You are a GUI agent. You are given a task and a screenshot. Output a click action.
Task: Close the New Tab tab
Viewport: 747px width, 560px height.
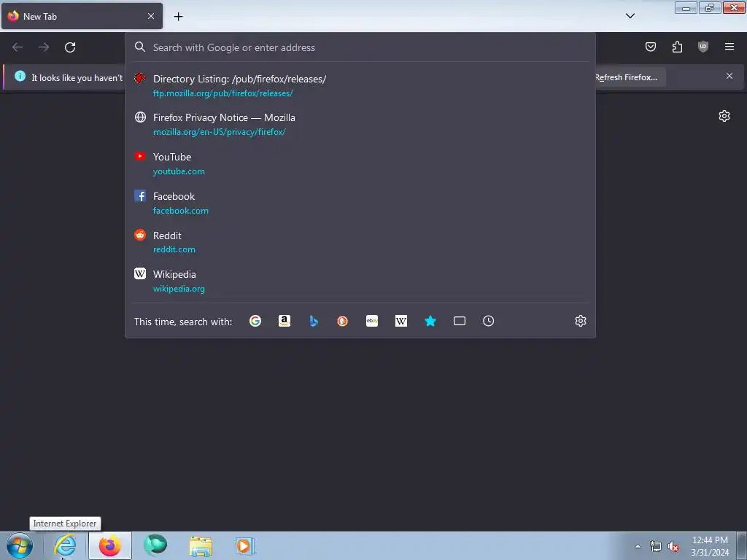point(151,16)
